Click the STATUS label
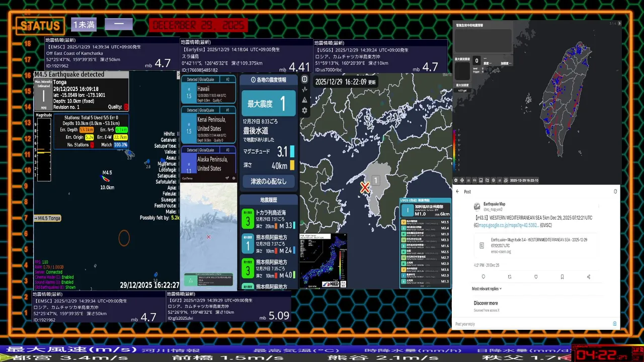644x362 pixels. pos(40,26)
